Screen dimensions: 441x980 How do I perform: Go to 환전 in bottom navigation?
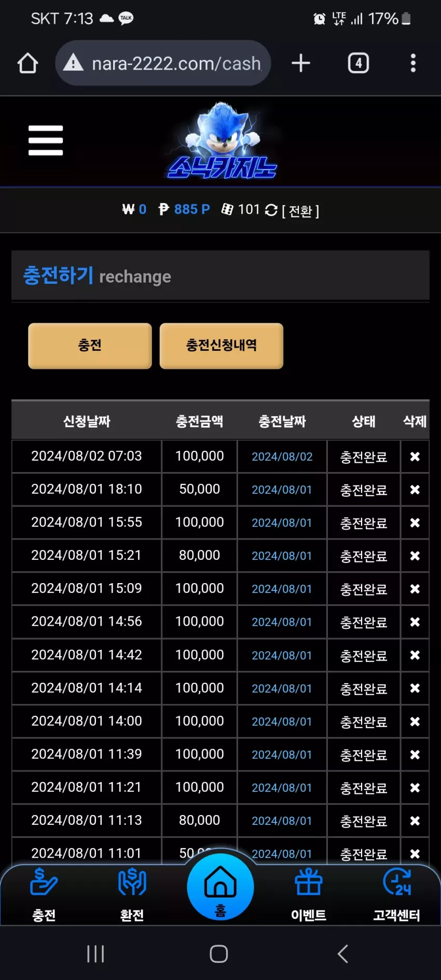tap(132, 895)
